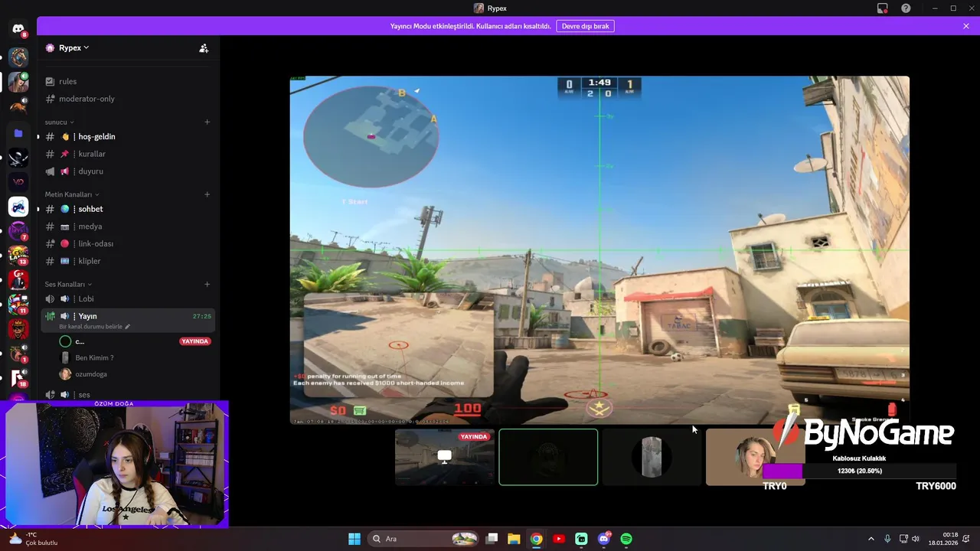Click the main stream video view
This screenshot has height=551, width=980.
(599, 249)
